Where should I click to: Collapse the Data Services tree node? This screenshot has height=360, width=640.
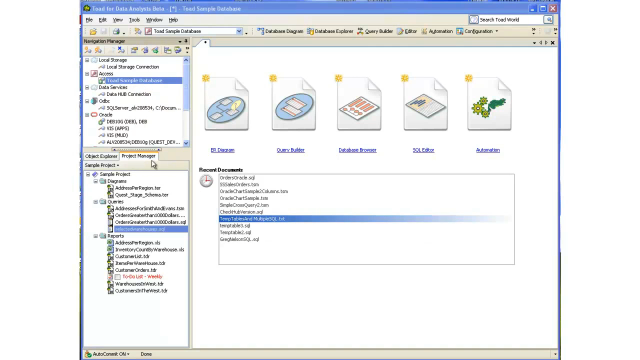coord(87,87)
